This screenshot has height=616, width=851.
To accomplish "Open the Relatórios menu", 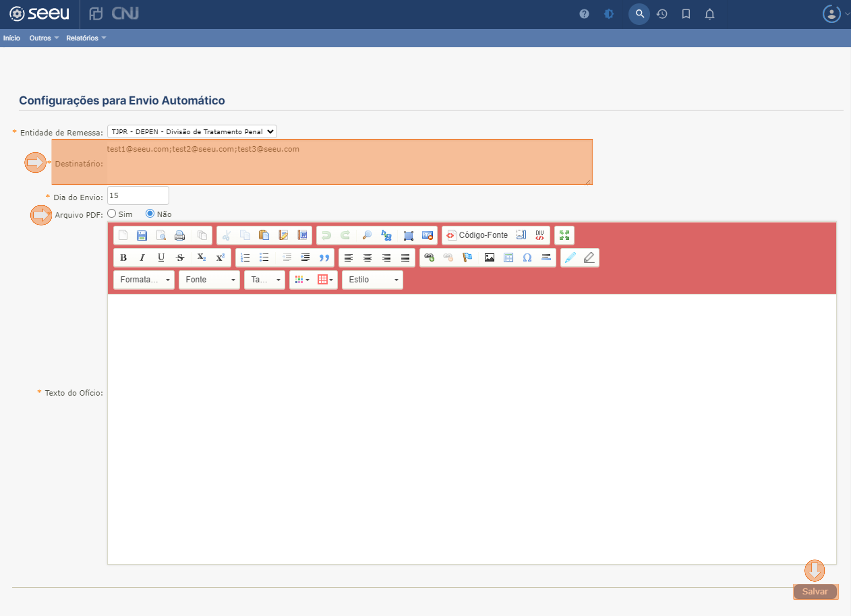I will tap(86, 38).
